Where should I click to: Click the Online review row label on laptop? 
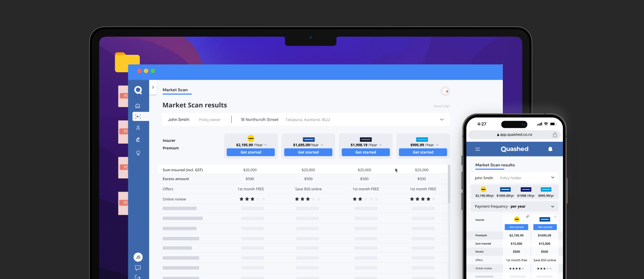pyautogui.click(x=174, y=199)
